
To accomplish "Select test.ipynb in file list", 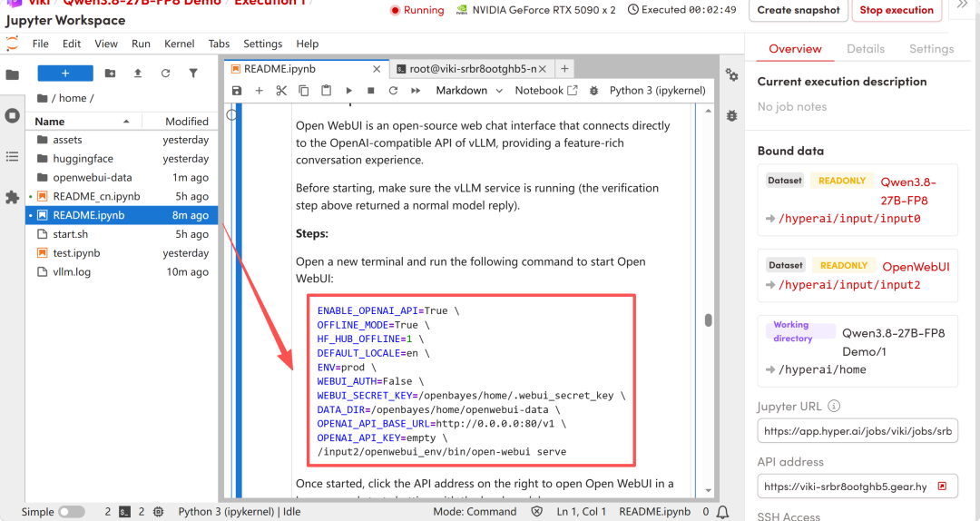I will pos(122,252).
